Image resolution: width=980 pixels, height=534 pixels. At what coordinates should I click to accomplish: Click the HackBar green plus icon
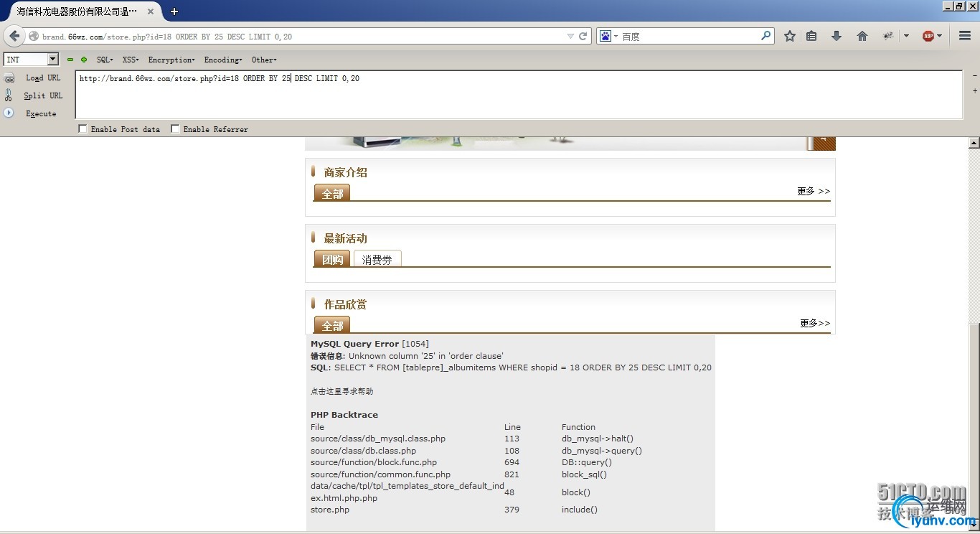(84, 60)
